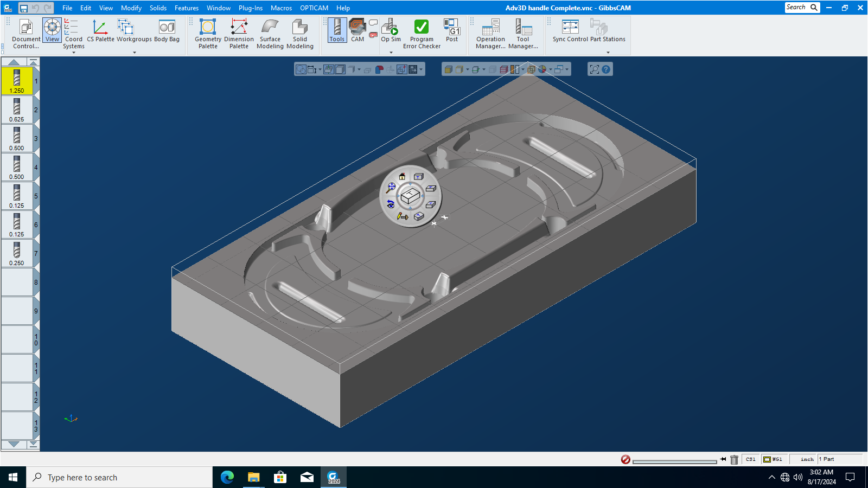Image resolution: width=868 pixels, height=488 pixels.
Task: Click the Zoom to fit magnifier on trackball
Action: [391, 188]
